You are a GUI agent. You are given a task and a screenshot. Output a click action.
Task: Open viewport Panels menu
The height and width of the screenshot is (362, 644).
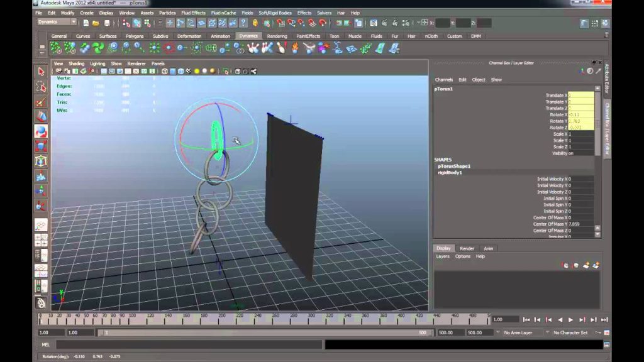click(158, 63)
